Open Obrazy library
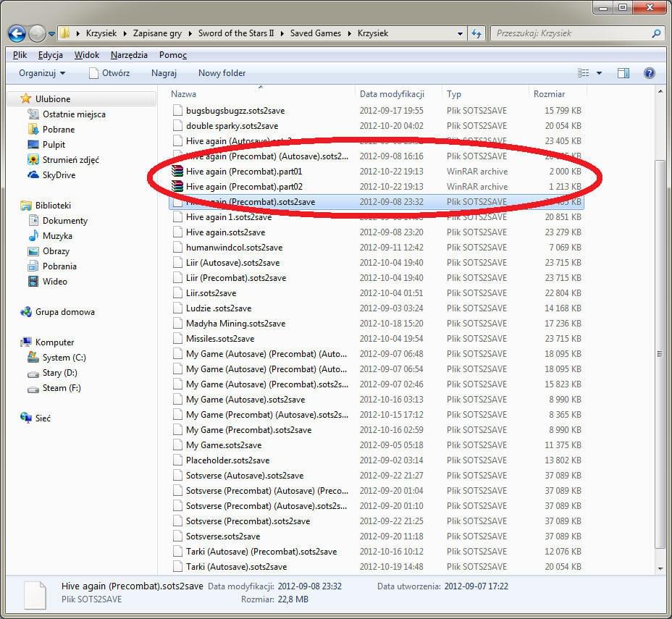This screenshot has width=672, height=619. click(x=49, y=251)
